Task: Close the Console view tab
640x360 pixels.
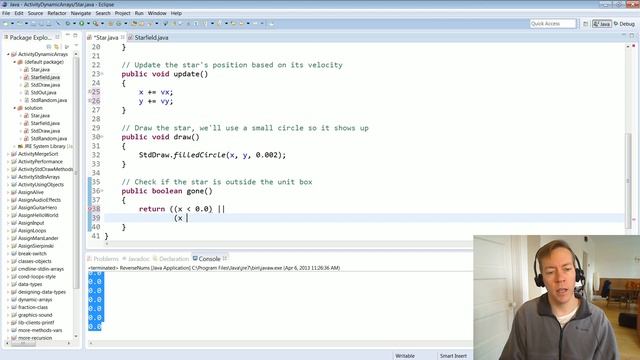Action: (x=225, y=258)
